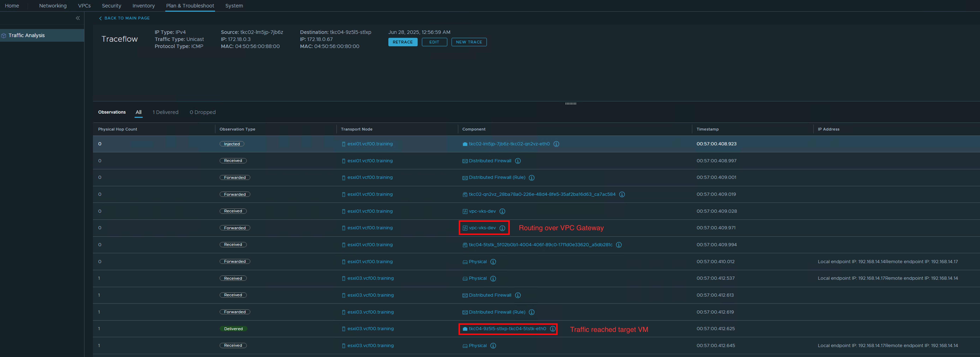Open info icon for Physical at timestamp 00:57:00.412.537
Screen dimensions: 980x357
coord(493,278)
